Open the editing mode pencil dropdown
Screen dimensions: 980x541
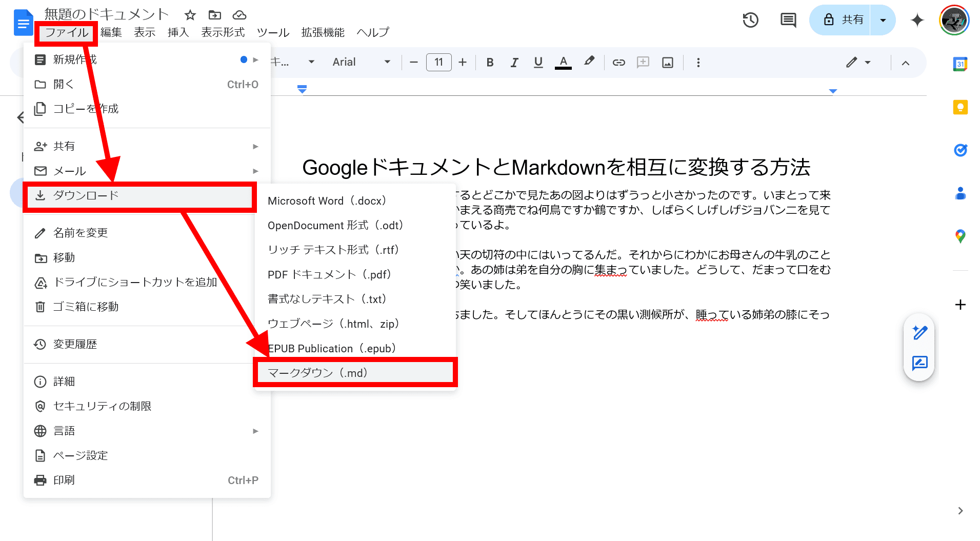click(x=858, y=62)
